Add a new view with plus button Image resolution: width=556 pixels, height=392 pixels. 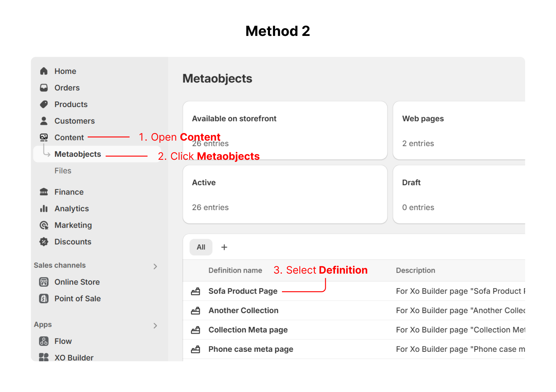(224, 247)
